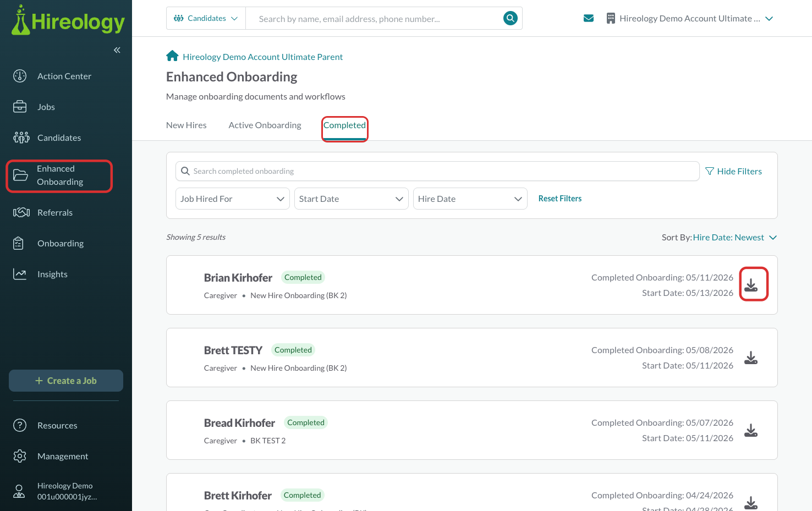Click "Completed Onboarding: 05/07/2026" text
This screenshot has height=511, width=812.
(662, 422)
